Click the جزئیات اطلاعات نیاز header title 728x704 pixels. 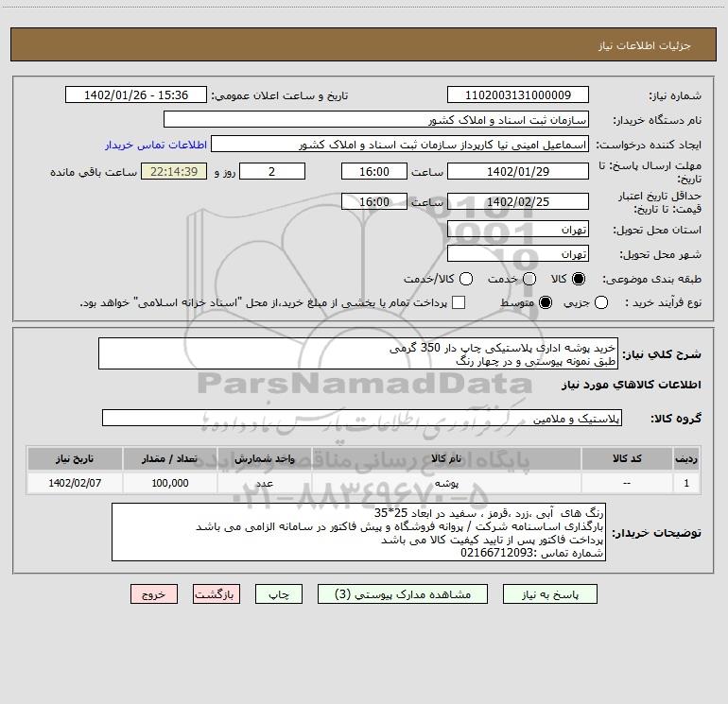(x=645, y=45)
